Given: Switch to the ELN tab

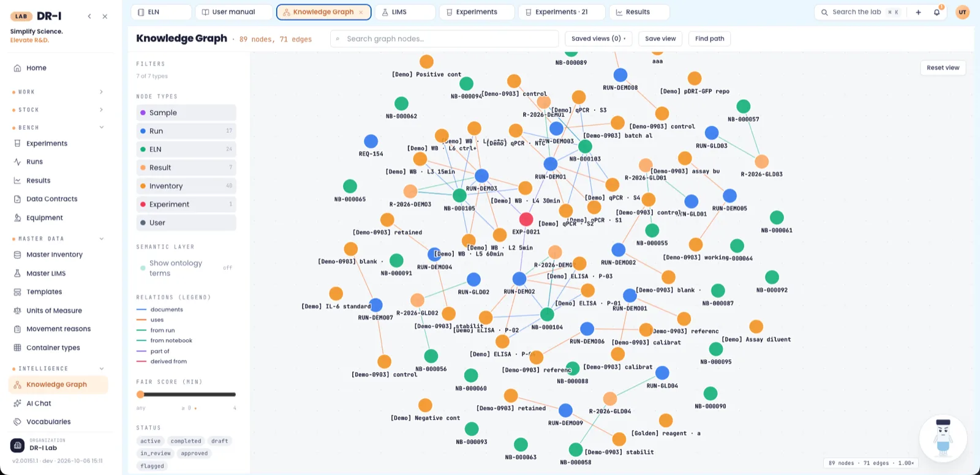Looking at the screenshot, I should (162, 12).
